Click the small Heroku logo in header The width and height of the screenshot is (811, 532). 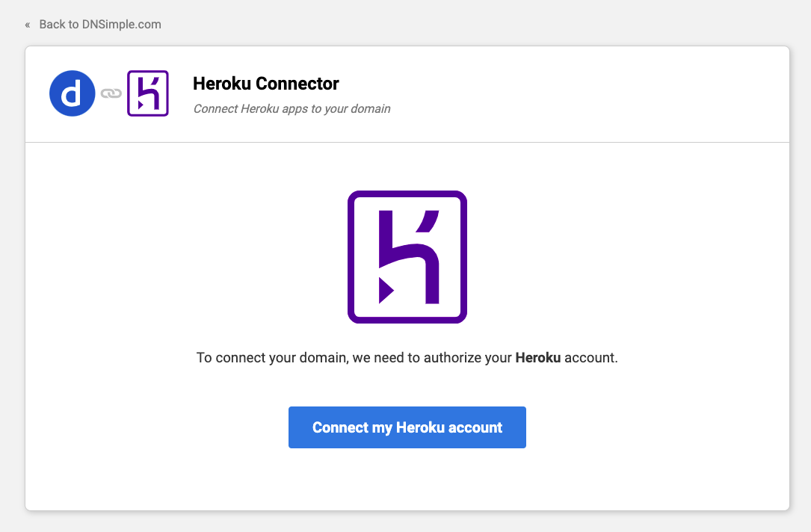pyautogui.click(x=148, y=93)
